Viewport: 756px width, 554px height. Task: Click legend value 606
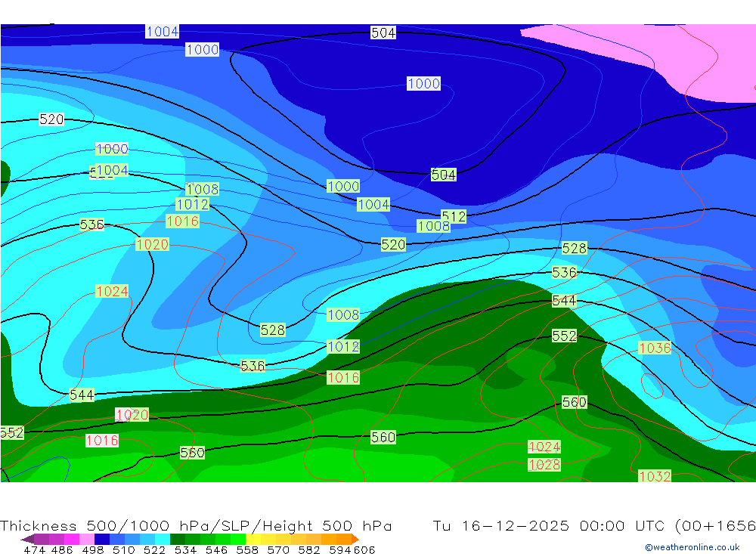pos(364,550)
